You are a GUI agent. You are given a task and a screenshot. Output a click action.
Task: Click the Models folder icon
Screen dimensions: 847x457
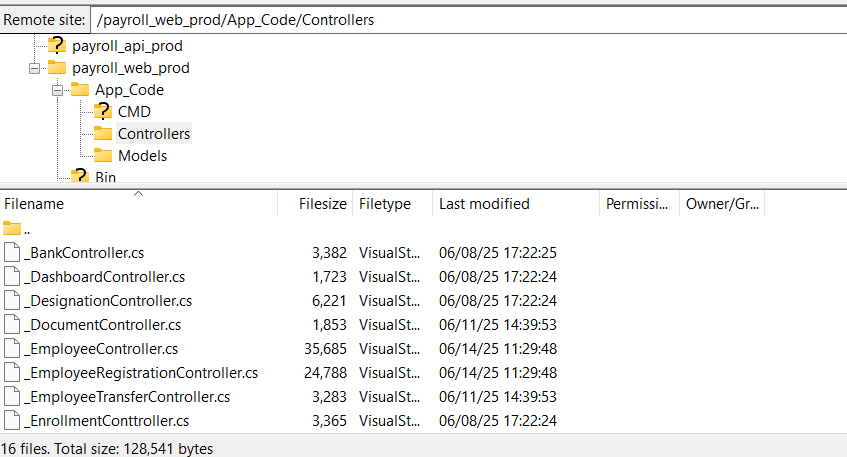click(103, 155)
